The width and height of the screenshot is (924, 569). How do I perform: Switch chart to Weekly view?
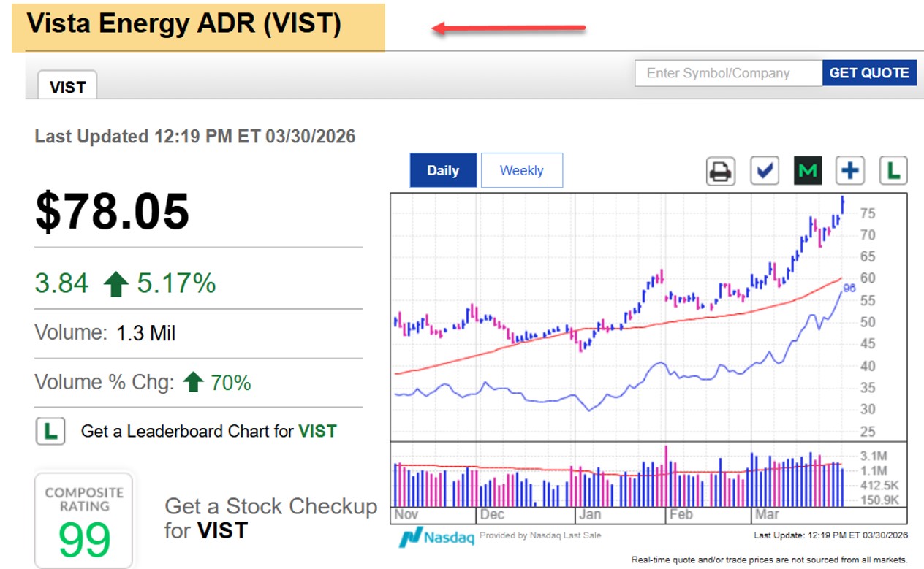521,170
